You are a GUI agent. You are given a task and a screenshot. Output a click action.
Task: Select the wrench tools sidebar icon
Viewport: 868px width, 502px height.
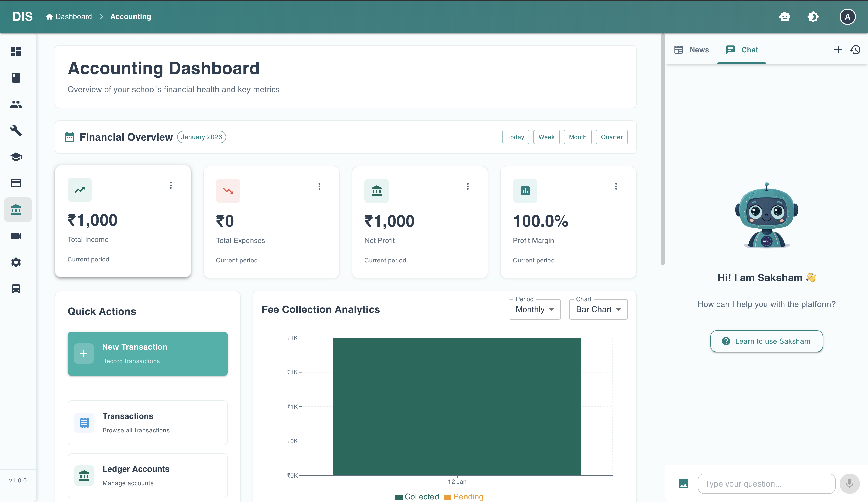16,130
